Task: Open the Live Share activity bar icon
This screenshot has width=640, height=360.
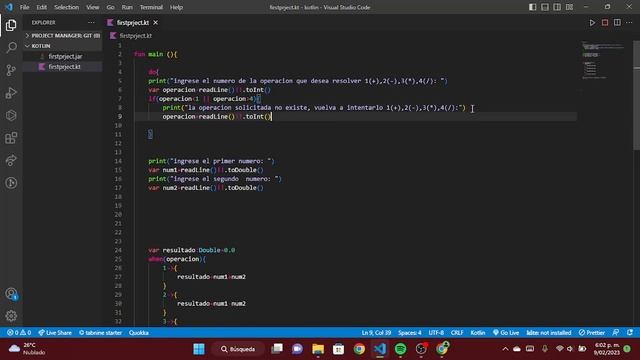Action: 11,160
